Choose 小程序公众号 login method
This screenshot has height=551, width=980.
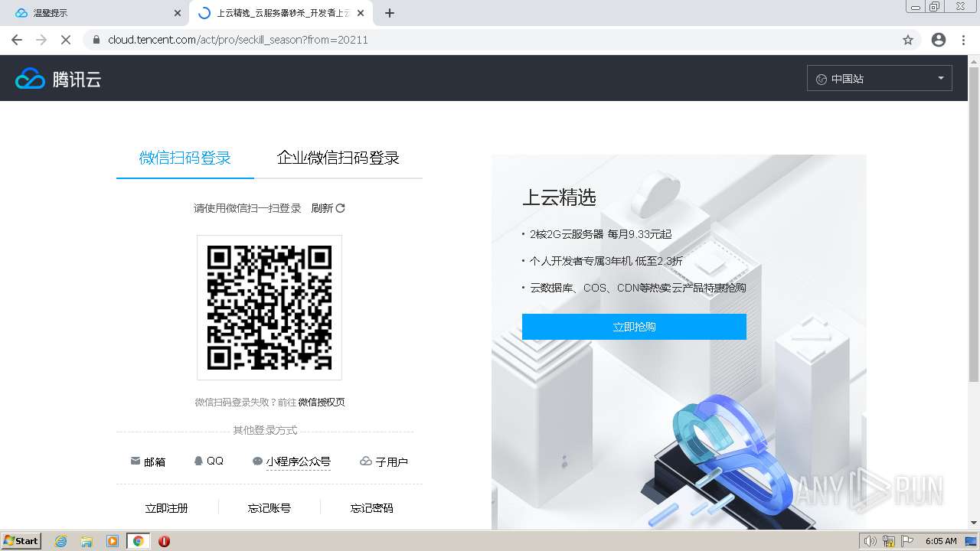coord(292,461)
